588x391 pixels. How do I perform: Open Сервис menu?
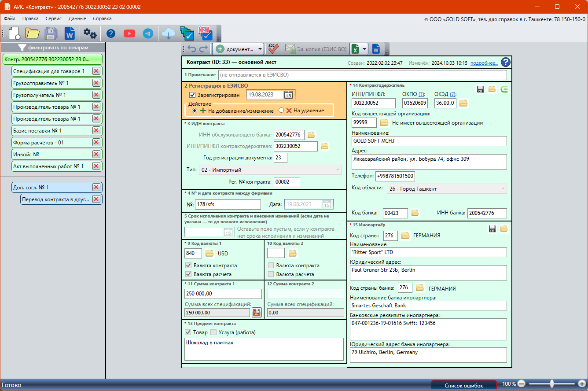pyautogui.click(x=53, y=18)
